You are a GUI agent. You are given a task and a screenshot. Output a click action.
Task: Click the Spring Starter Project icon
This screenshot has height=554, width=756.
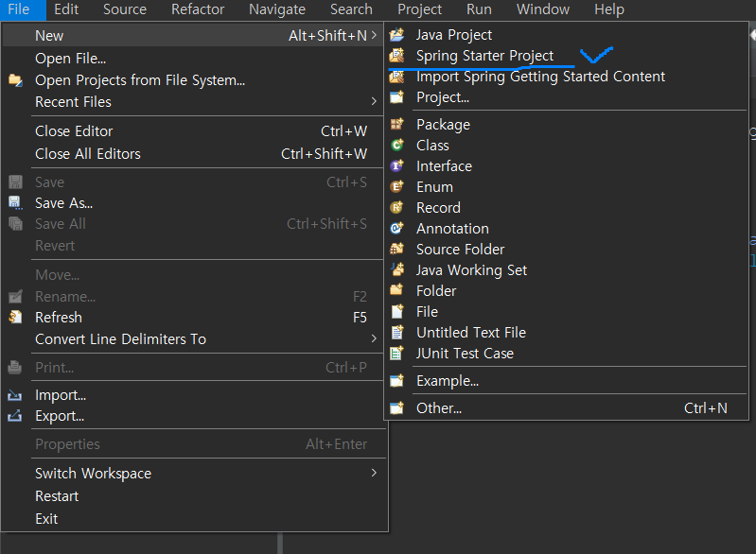396,56
